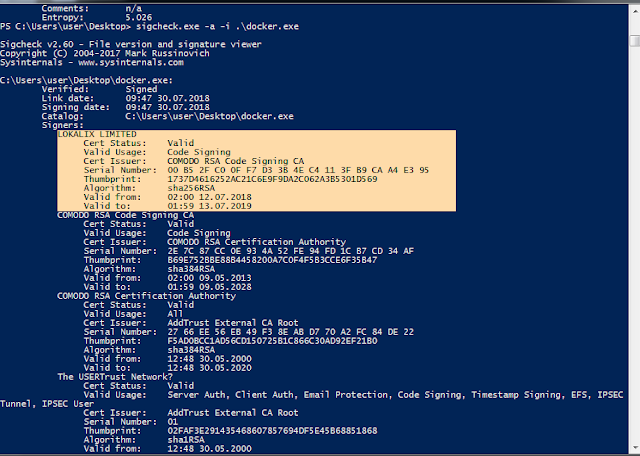Viewport: 640px width, 456px height.
Task: Click the sha256RSA algorithm value
Action: pos(191,188)
